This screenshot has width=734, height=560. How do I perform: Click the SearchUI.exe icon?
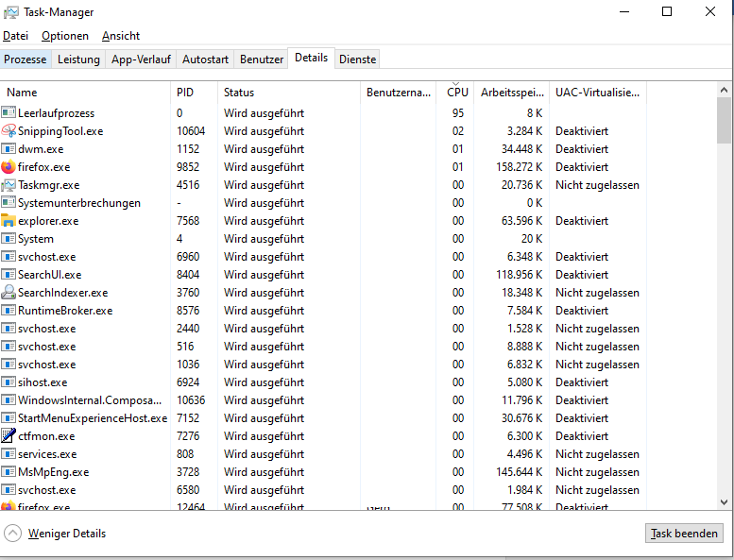[9, 275]
